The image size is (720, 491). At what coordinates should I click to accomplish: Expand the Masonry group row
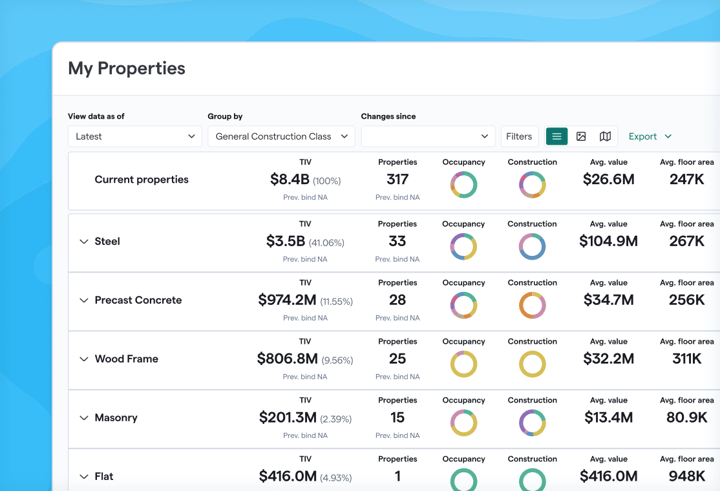[84, 418]
